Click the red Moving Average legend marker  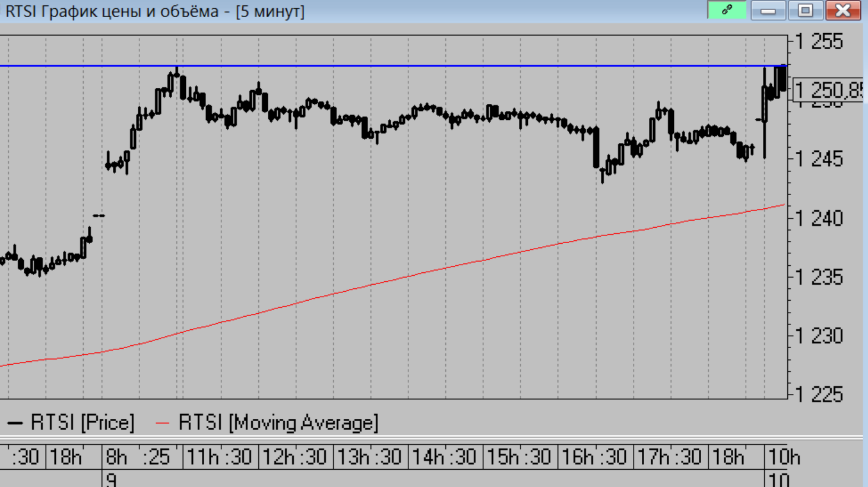click(162, 424)
